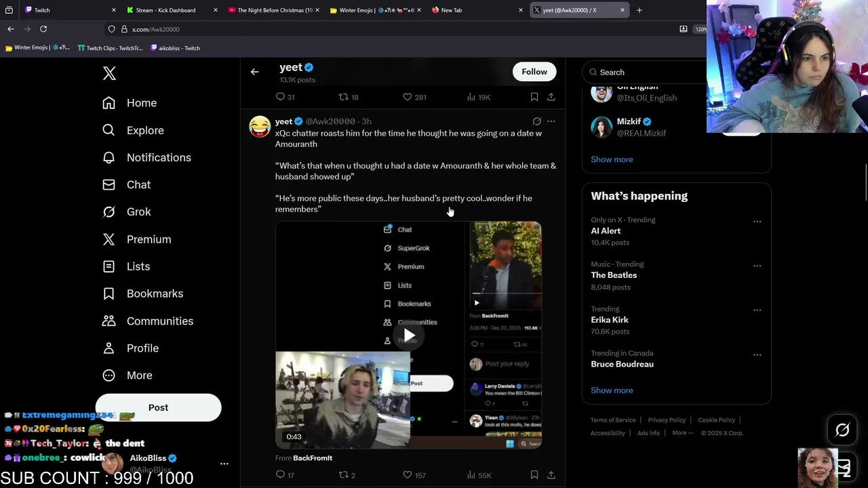
Task: Click the @Awk20000 handle in post
Action: tap(330, 121)
